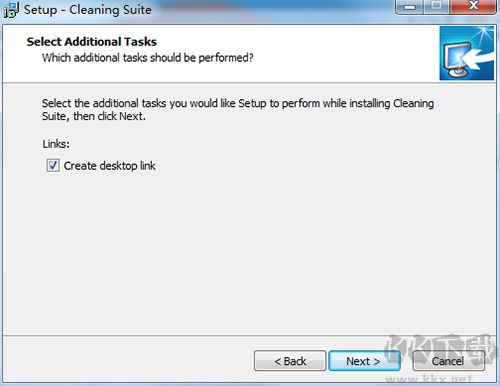
Task: Uncheck the Create desktop link checkbox
Action: pyautogui.click(x=53, y=165)
